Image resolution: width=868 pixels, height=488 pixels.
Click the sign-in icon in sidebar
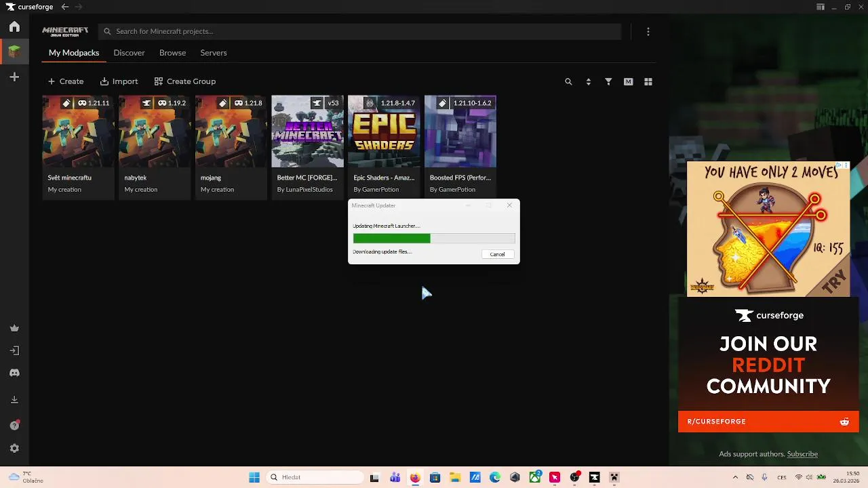(x=14, y=350)
